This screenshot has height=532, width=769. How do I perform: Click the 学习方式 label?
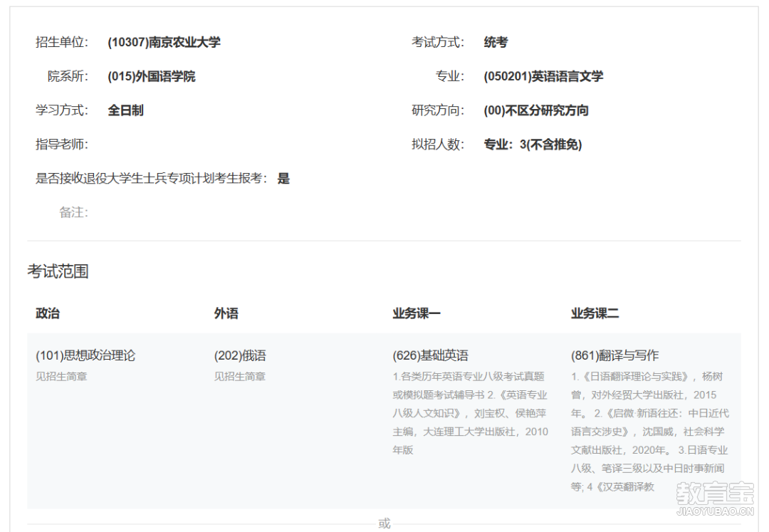62,110
